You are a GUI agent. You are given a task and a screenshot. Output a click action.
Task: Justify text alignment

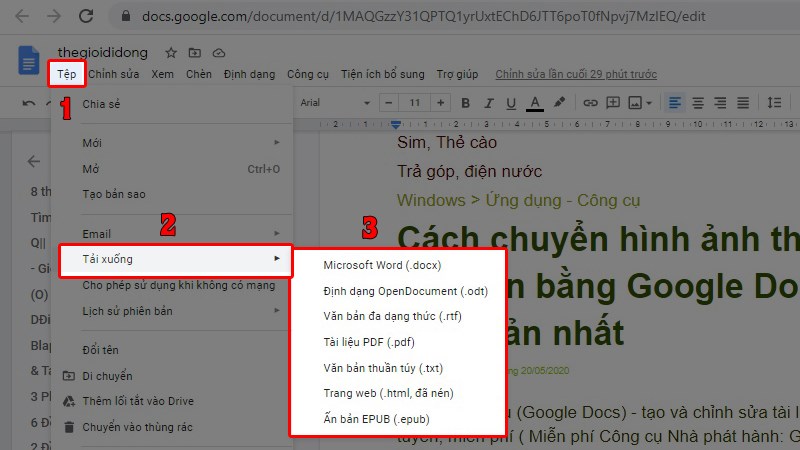(743, 103)
